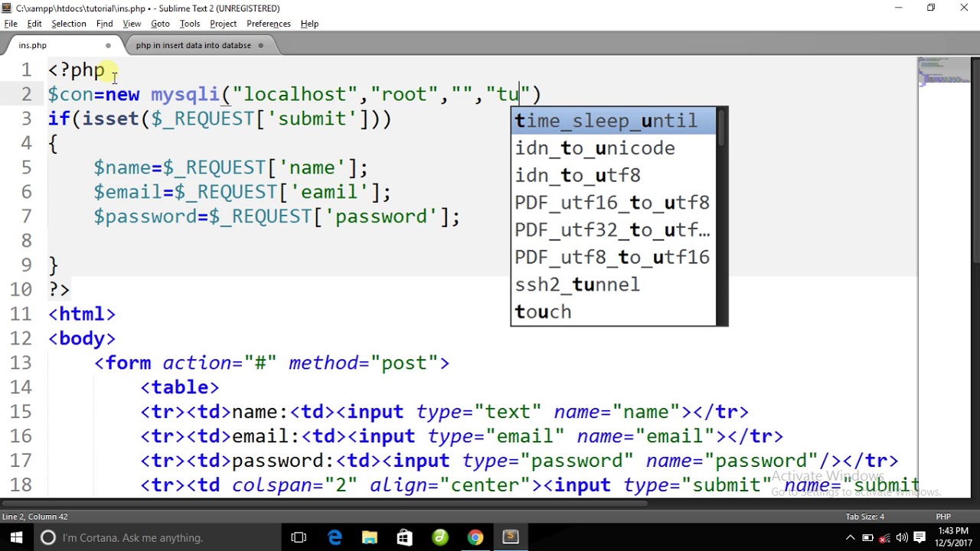
Task: Open Task View from taskbar
Action: point(299,537)
